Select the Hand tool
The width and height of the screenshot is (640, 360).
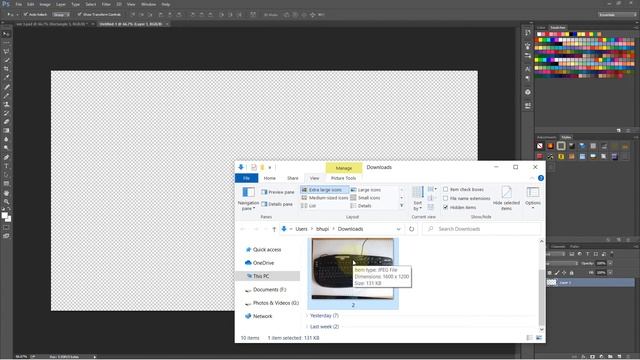pyautogui.click(x=6, y=193)
